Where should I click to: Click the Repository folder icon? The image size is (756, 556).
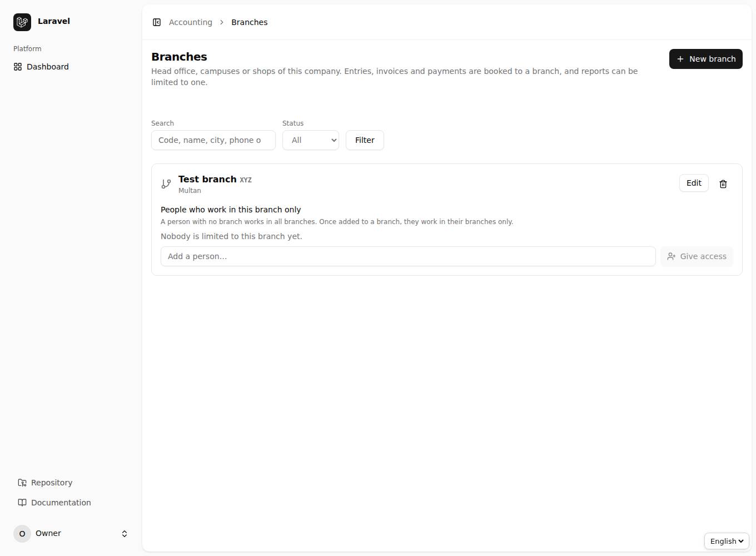[x=22, y=483]
